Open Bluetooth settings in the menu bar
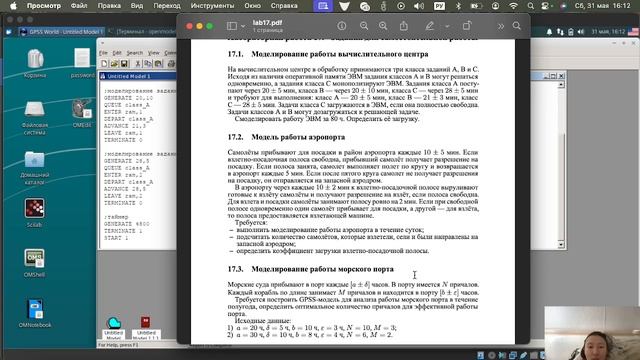The image size is (640, 360). coord(458,6)
